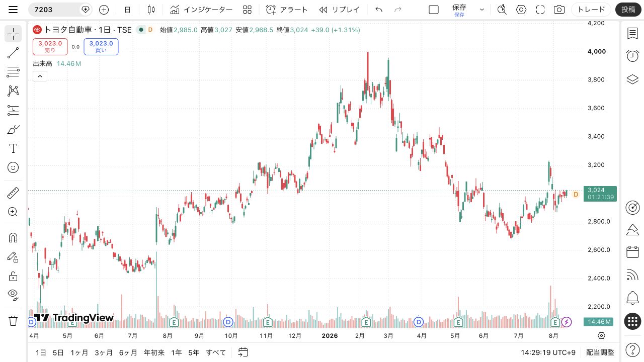Click the earnings E marker near 2月
644x362 pixels.
(366, 322)
